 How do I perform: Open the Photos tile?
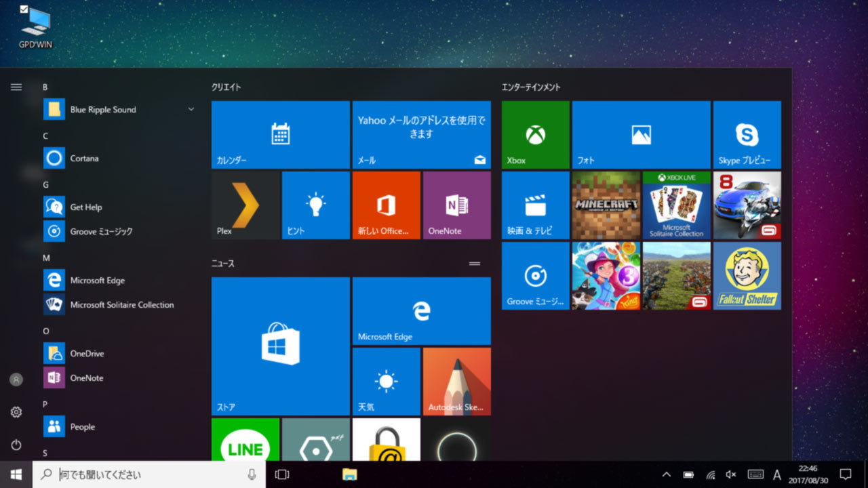641,135
